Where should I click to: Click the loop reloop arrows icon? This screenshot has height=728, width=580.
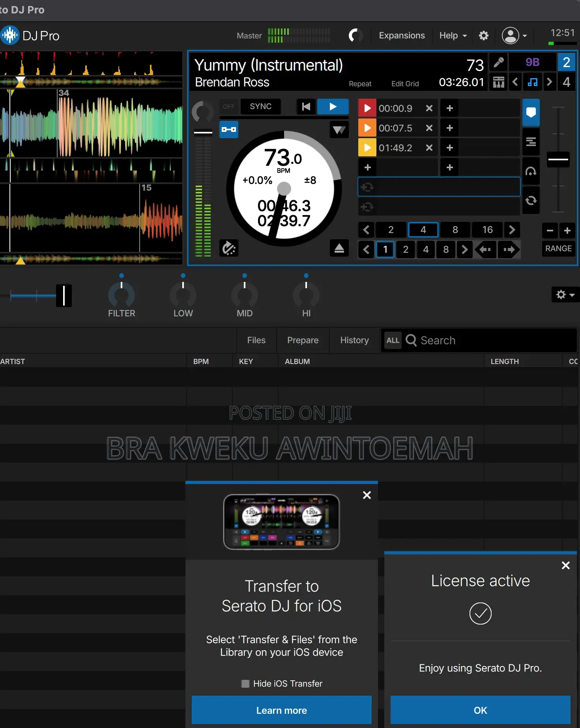[531, 200]
